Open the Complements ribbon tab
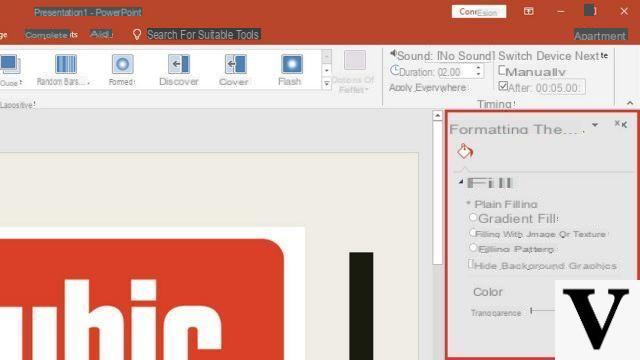Screen dimensions: 640x360 [x=51, y=35]
